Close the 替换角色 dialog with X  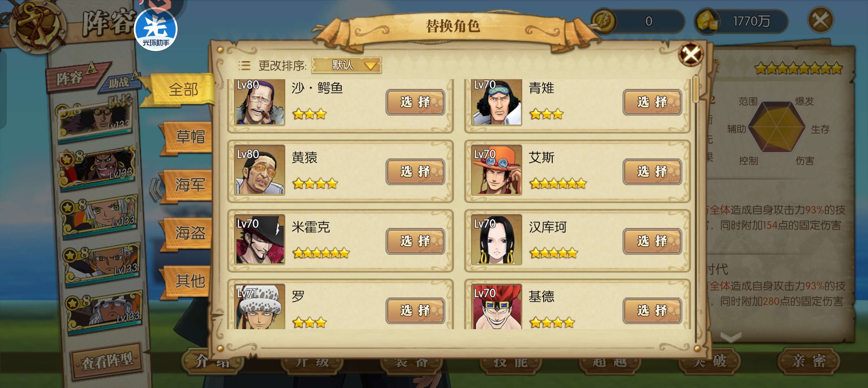[x=690, y=54]
